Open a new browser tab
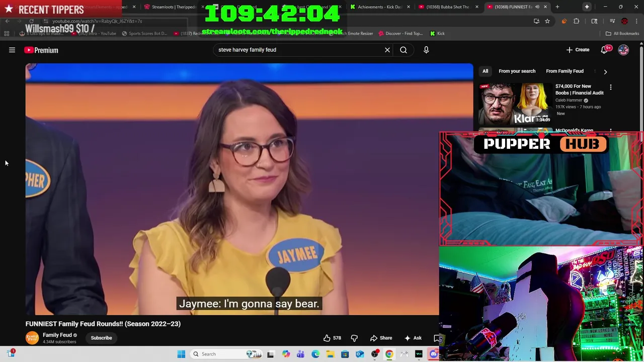Viewport: 644px width, 362px height. click(557, 7)
